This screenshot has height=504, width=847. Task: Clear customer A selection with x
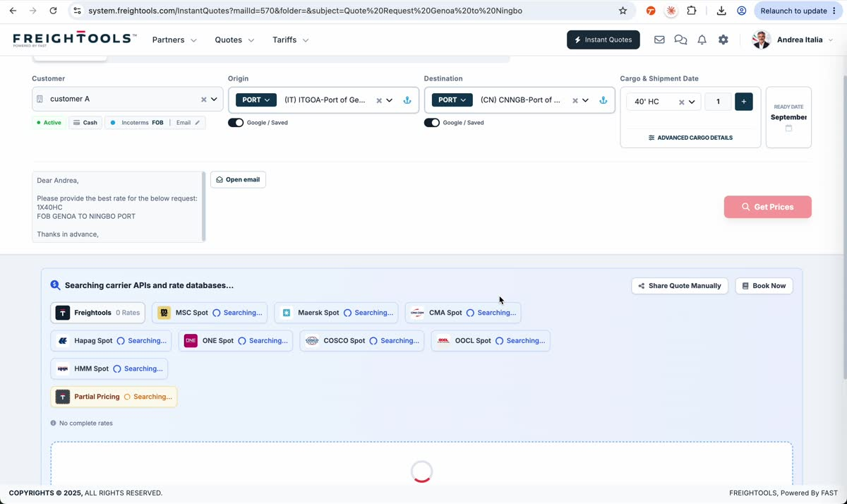pos(204,100)
